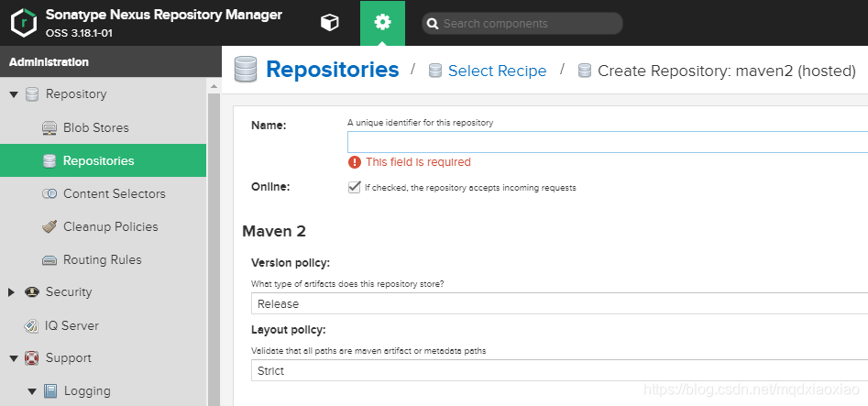
Task: Click the Cleanup Policies broom icon
Action: [49, 226]
